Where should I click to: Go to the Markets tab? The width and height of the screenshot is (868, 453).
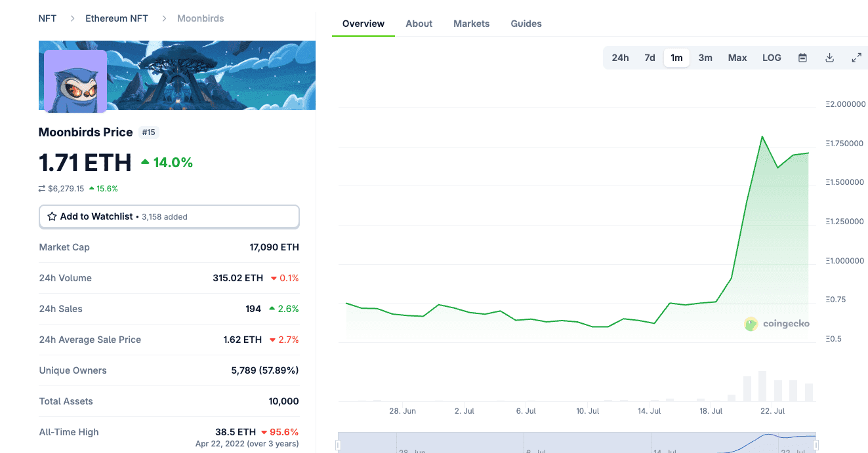pyautogui.click(x=472, y=24)
